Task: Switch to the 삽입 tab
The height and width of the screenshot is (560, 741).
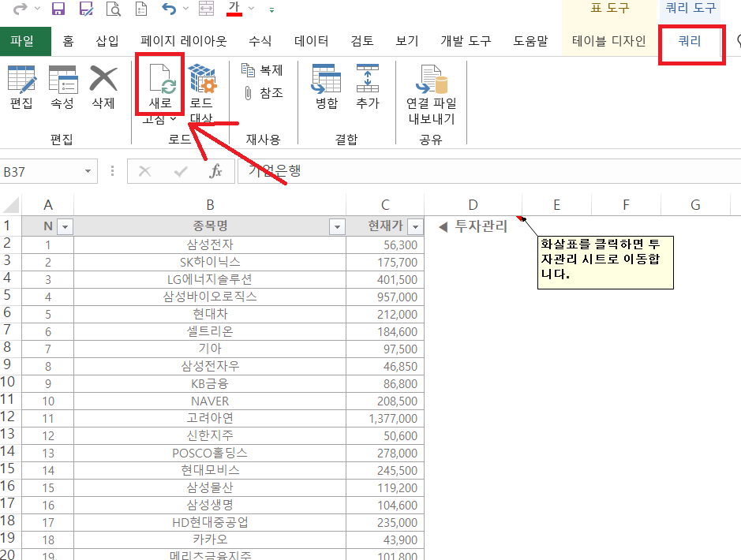Action: [107, 41]
